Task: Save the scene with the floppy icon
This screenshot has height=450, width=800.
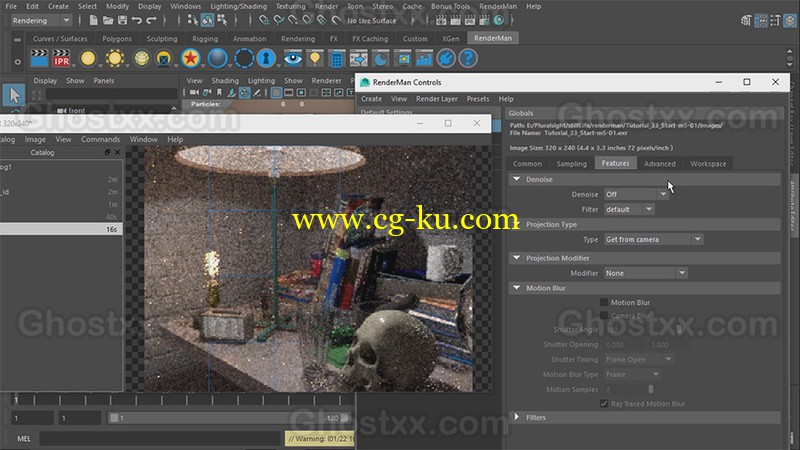Action: coord(122,20)
